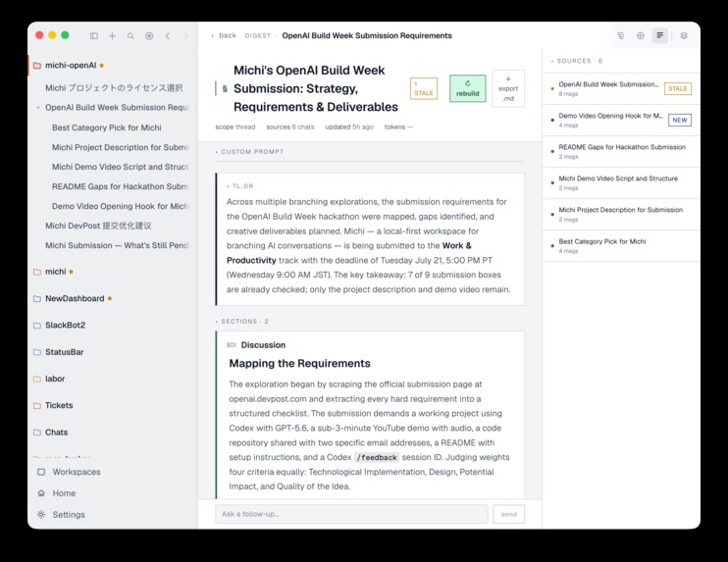Click the back link in the header
This screenshot has height=562, width=728.
tap(225, 35)
